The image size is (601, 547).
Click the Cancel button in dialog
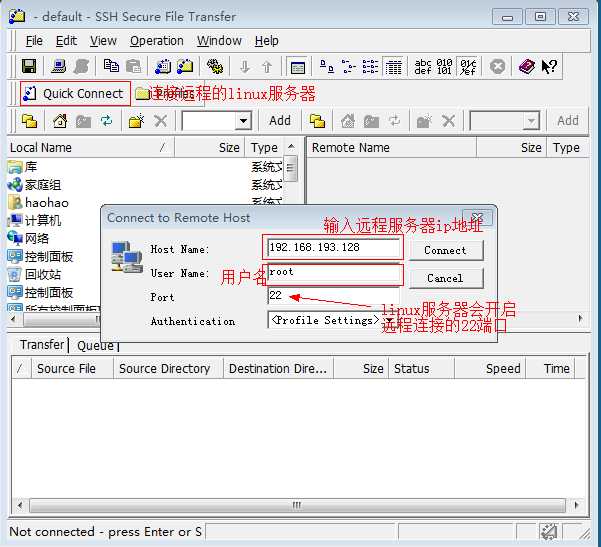(446, 278)
